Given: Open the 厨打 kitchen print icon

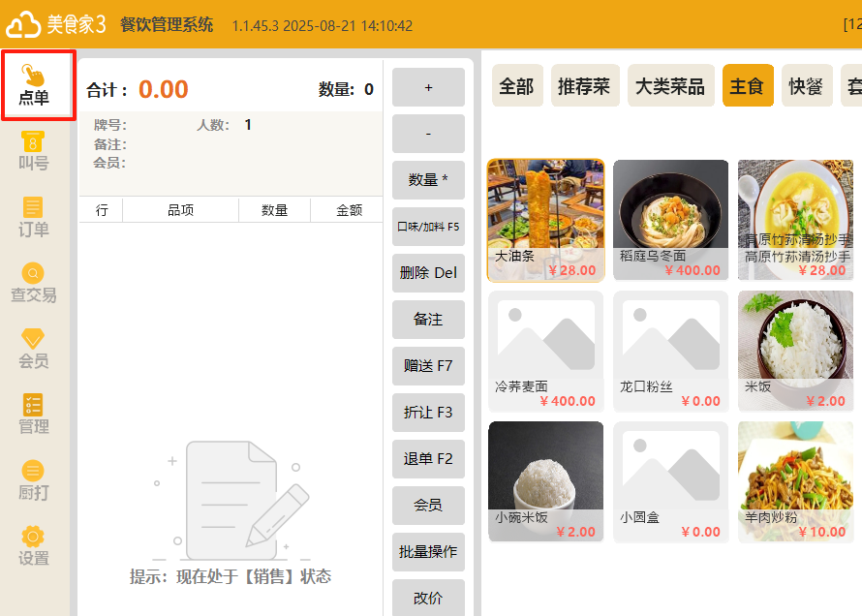Looking at the screenshot, I should pyautogui.click(x=33, y=480).
